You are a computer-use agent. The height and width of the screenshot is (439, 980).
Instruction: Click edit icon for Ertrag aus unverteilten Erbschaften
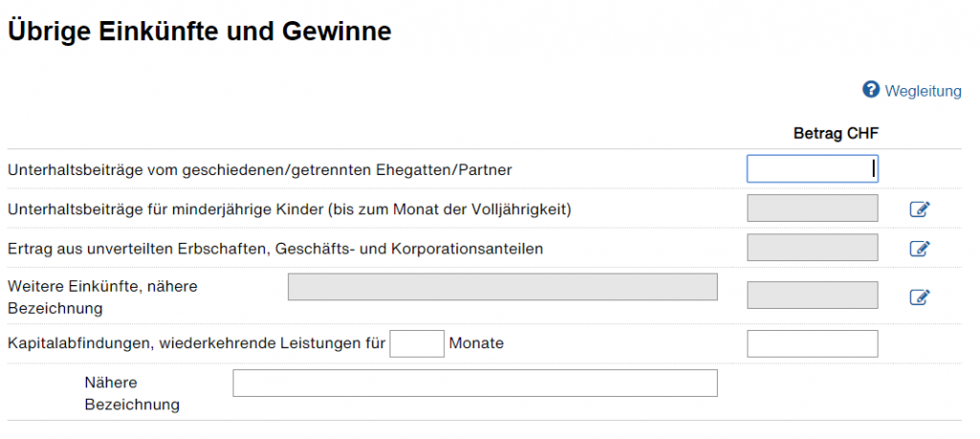(x=920, y=249)
